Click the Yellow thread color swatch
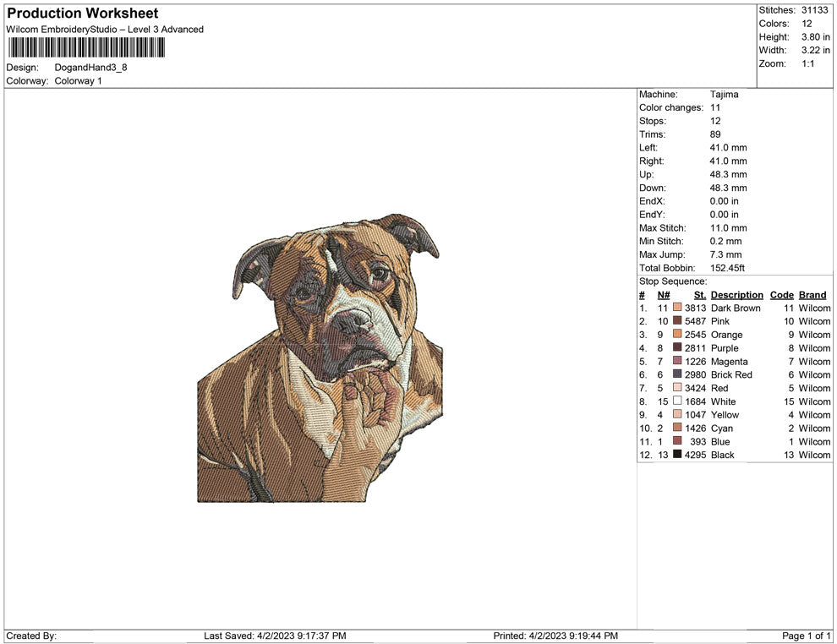837x644 pixels. click(x=677, y=414)
